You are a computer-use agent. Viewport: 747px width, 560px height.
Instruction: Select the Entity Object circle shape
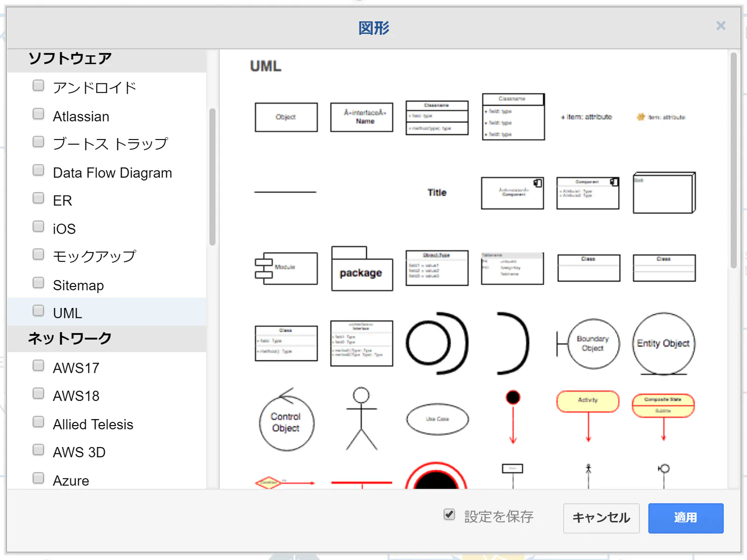tap(664, 344)
